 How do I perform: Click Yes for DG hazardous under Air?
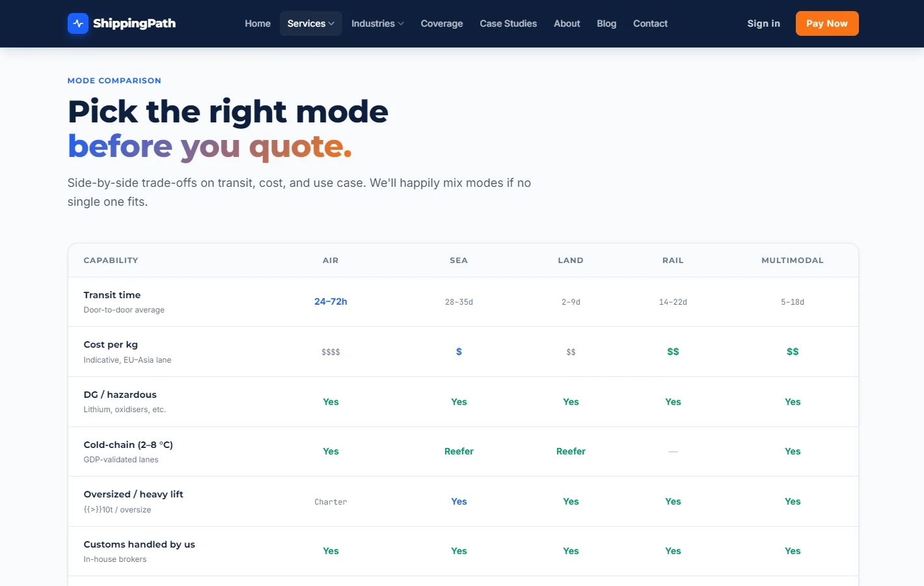point(331,402)
